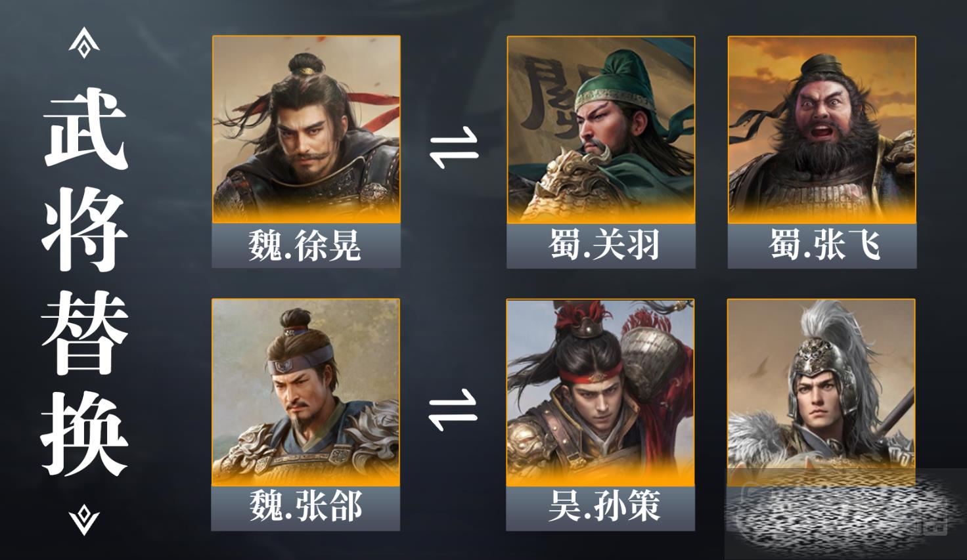Viewport: 967px width, 560px height.
Task: Click the 武 character in the title
Action: pos(85,128)
